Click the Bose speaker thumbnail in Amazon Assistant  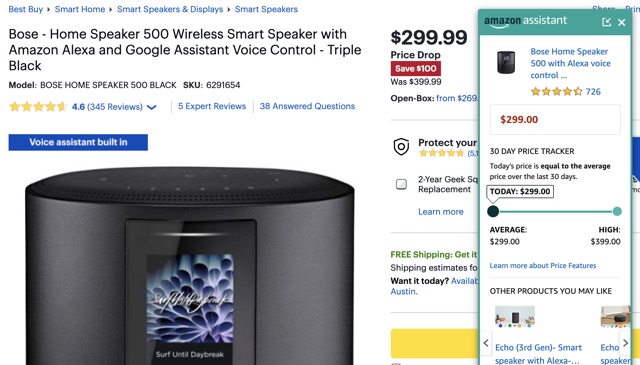[506, 62]
